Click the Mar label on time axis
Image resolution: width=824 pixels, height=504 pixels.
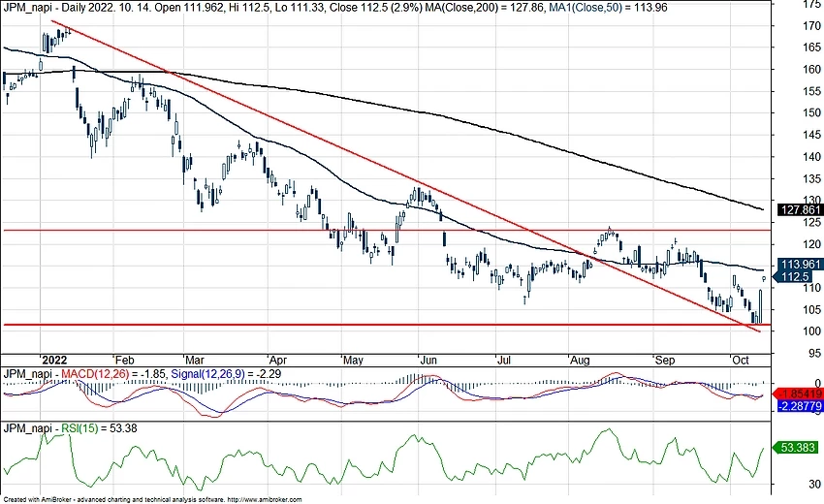coord(195,361)
